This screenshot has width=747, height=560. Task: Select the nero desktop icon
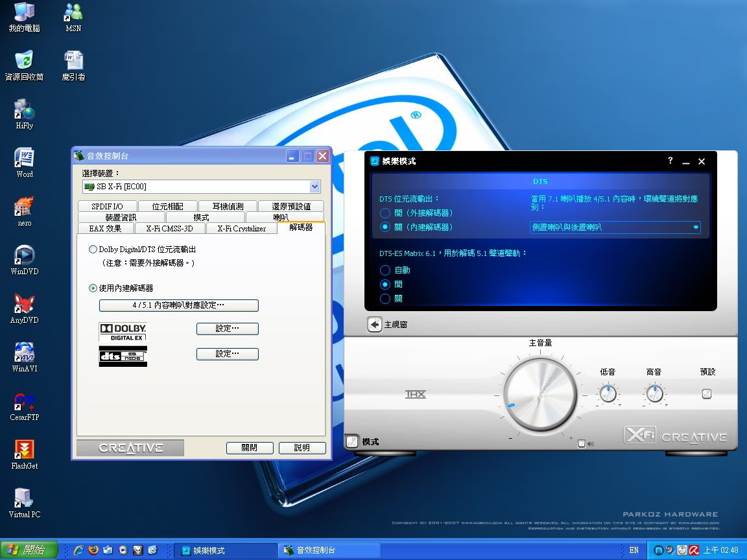pos(24,212)
